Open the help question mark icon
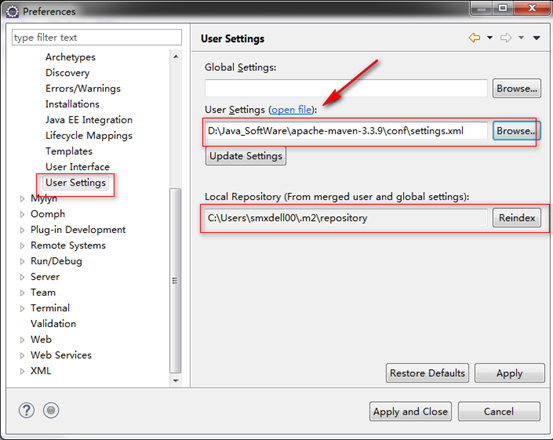Viewport: 553px width, 440px height. (x=26, y=410)
